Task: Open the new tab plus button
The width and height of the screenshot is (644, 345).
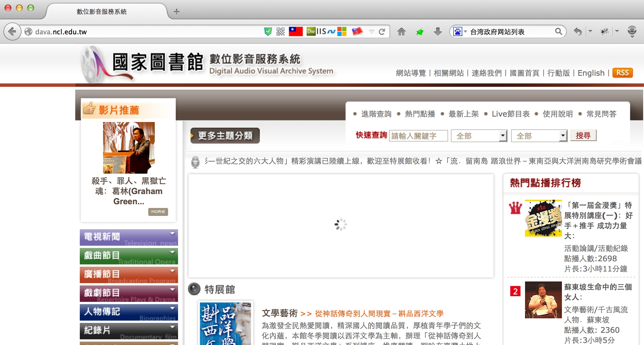Action: (177, 12)
